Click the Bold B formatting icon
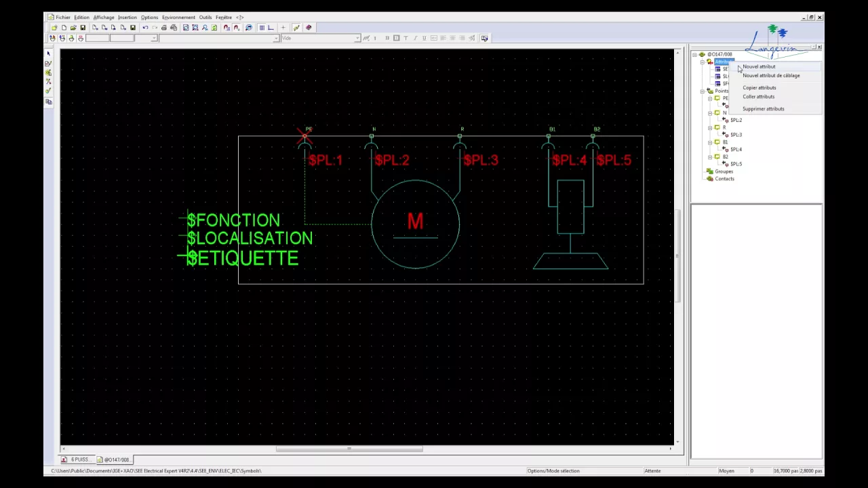This screenshot has width=868, height=488. coord(387,38)
